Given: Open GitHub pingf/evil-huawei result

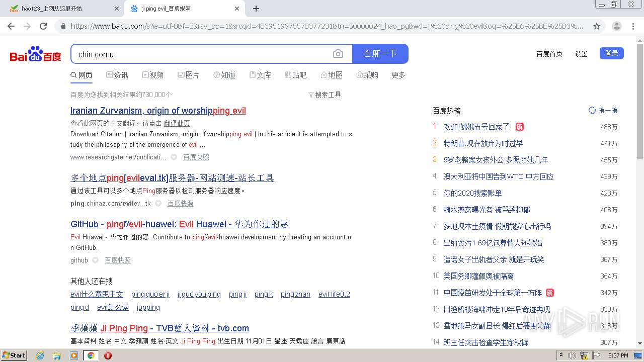Looking at the screenshot, I should [180, 224].
